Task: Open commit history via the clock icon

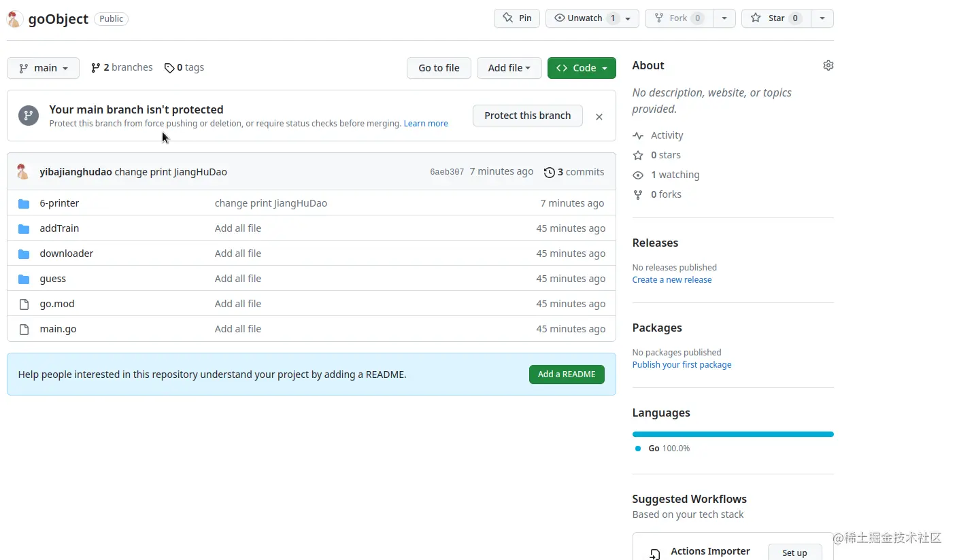Action: tap(550, 173)
